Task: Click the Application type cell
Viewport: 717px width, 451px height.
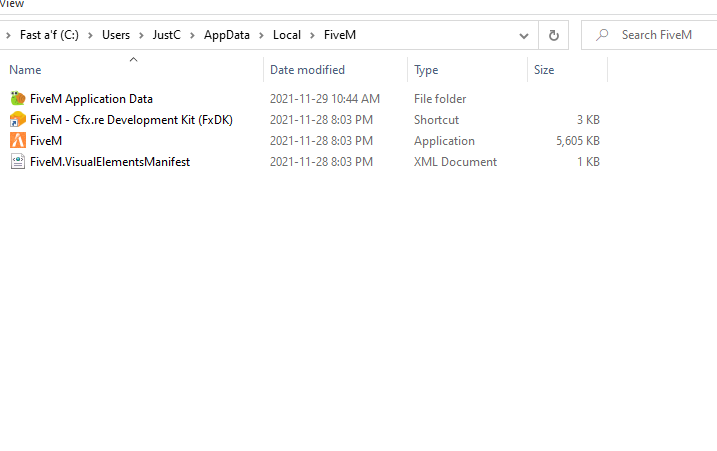Action: tap(444, 141)
